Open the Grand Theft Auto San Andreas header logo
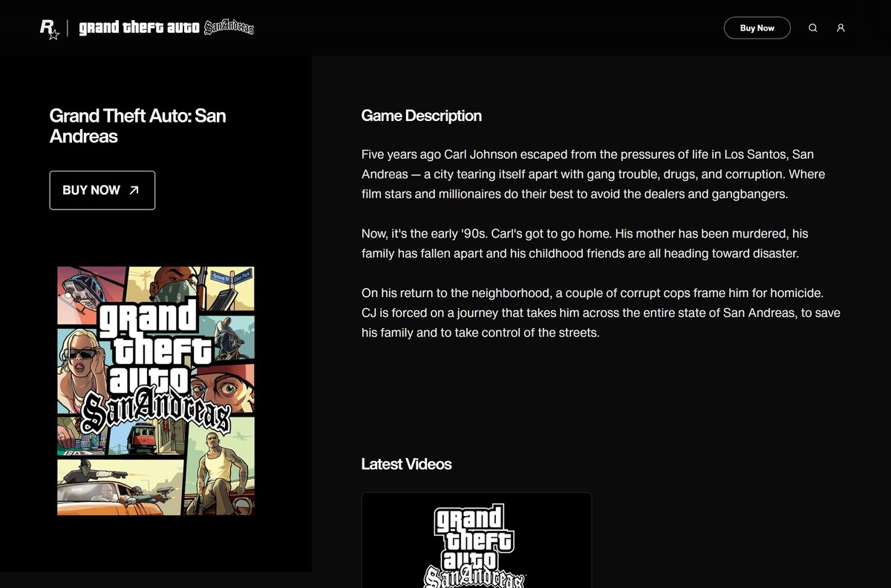 click(166, 28)
